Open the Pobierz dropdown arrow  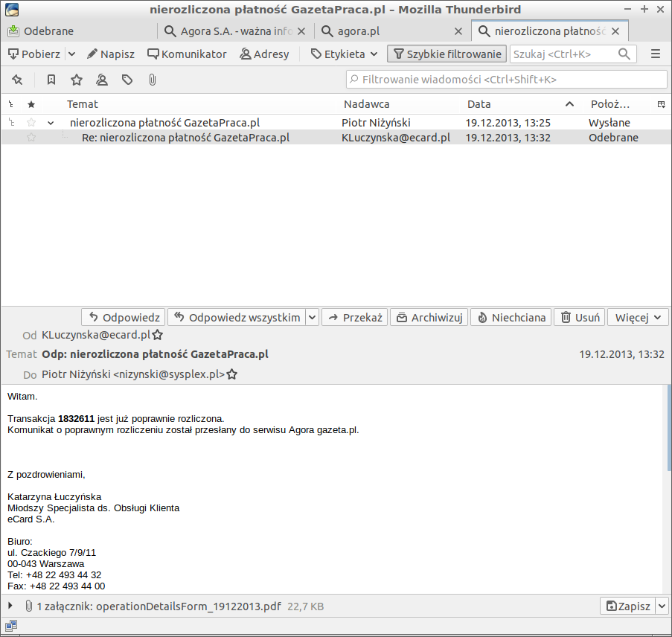coord(72,54)
